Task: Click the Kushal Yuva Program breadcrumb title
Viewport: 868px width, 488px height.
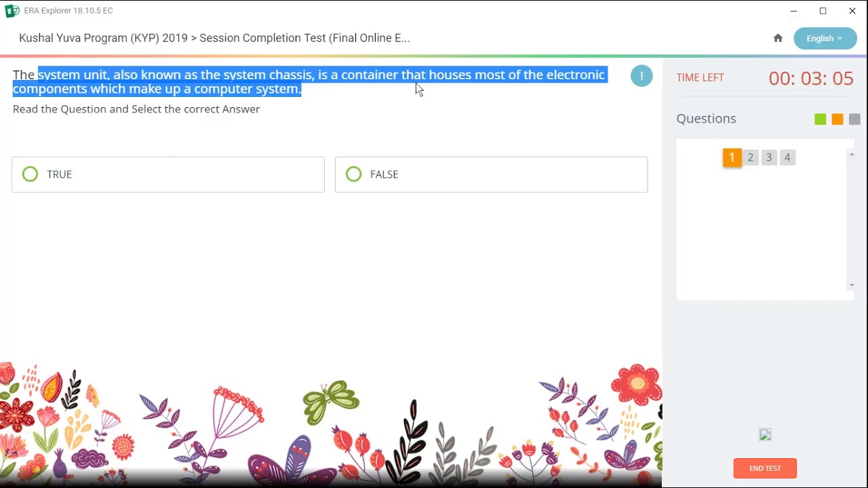Action: [x=214, y=38]
